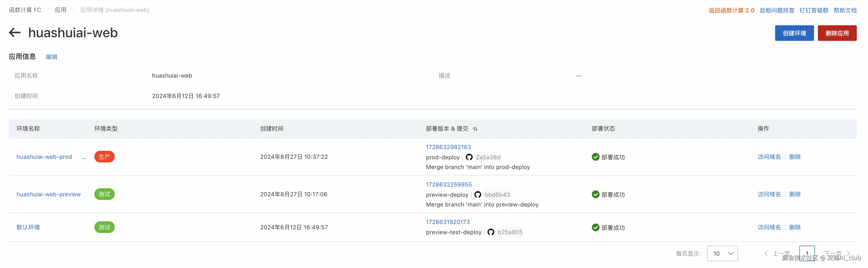Click GitHub icon next to commit bbd6b43
Screen dimensions: 868x268
point(478,195)
